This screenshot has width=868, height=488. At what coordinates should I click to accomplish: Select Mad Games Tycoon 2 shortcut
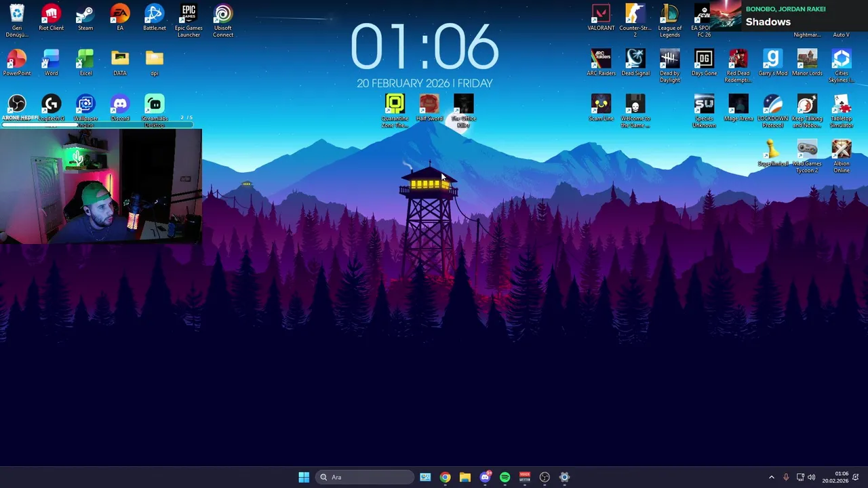point(807,156)
